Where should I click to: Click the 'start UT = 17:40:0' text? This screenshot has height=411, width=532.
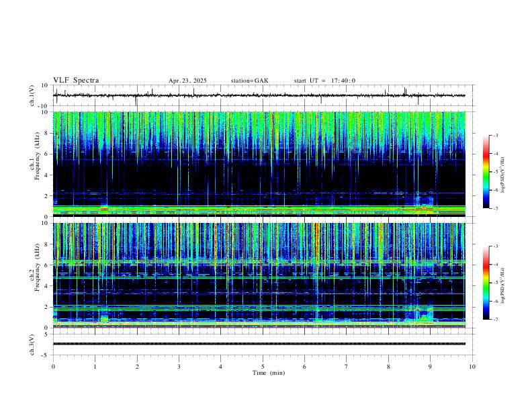(324, 81)
